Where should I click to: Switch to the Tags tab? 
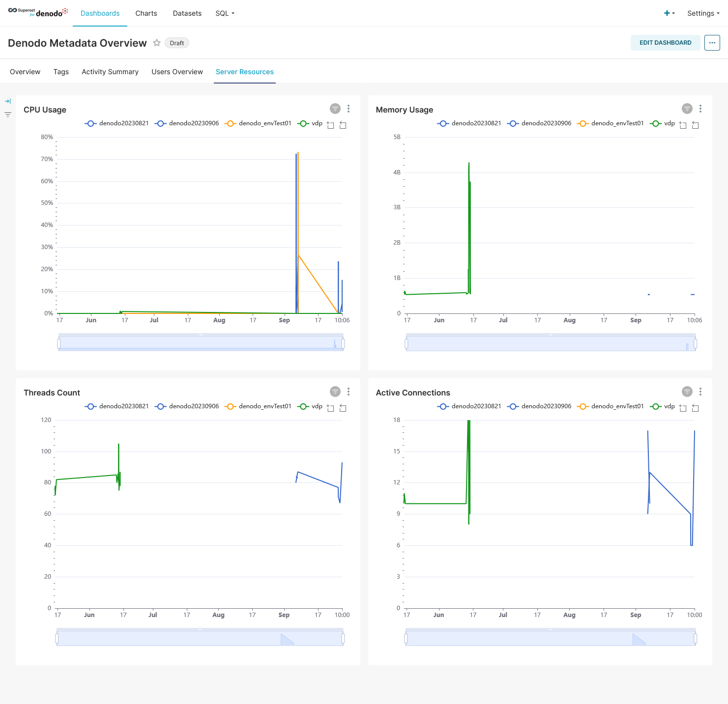[x=61, y=72]
